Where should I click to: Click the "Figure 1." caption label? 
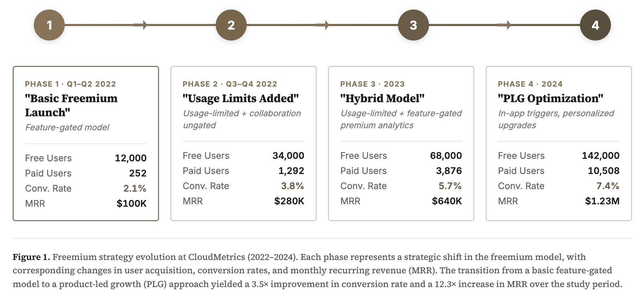[31, 257]
